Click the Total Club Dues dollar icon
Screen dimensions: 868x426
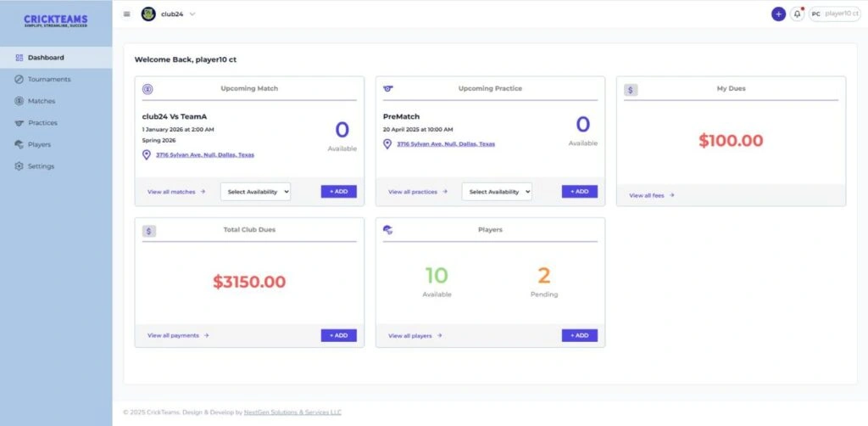148,230
